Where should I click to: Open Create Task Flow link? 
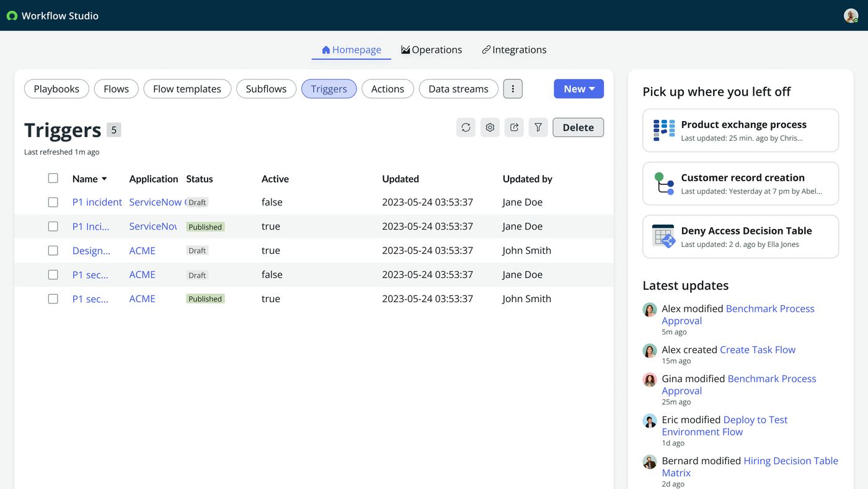pos(758,350)
